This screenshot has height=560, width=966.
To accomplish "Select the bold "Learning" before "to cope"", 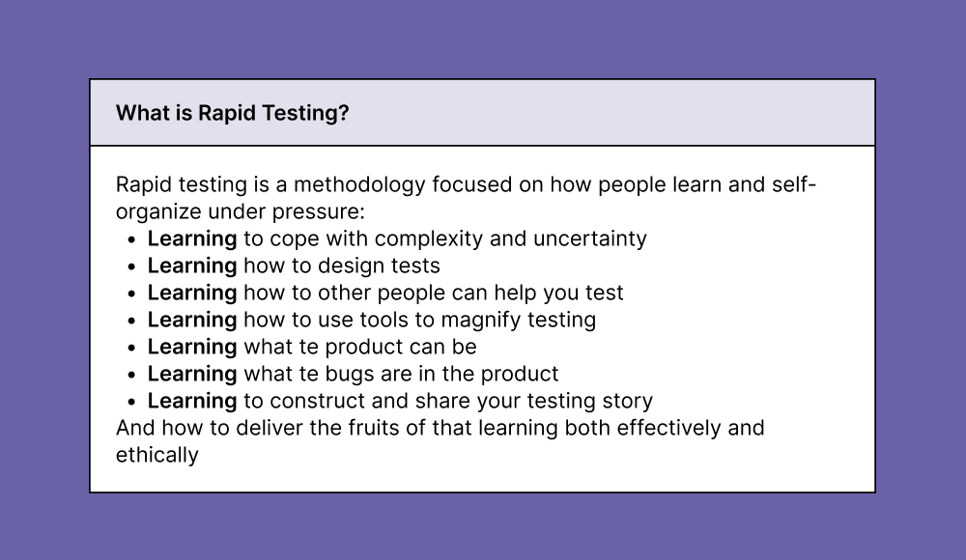I will tap(191, 238).
